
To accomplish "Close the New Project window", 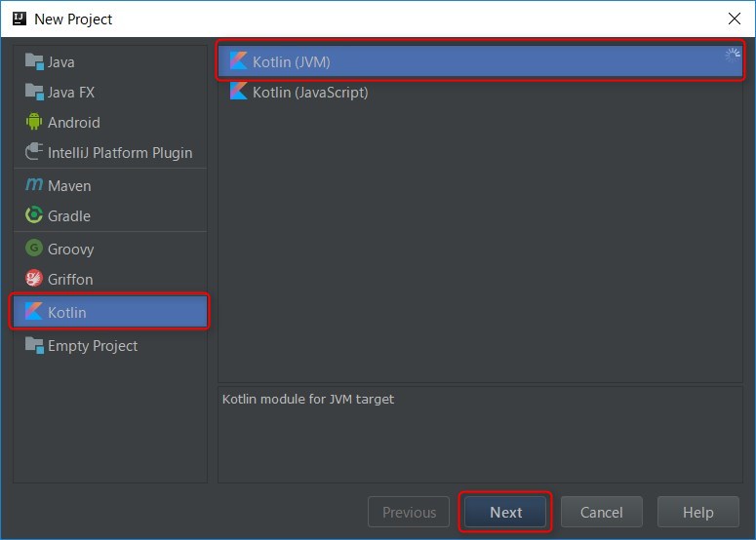I will tap(735, 19).
